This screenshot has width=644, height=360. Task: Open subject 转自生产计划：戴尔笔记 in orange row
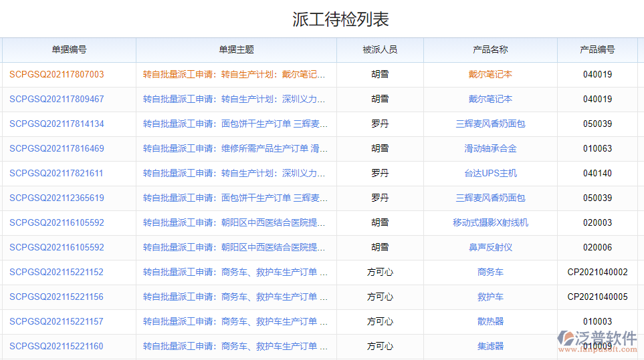point(233,75)
